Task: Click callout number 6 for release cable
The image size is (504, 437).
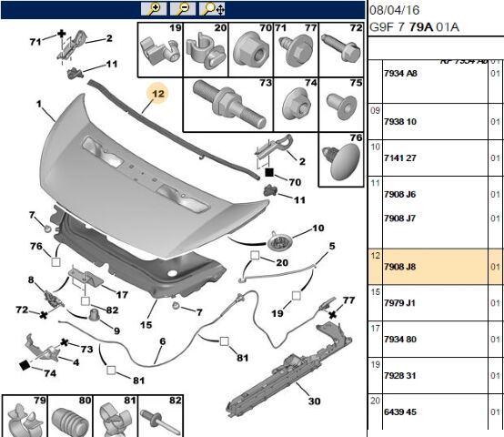Action: pyautogui.click(x=163, y=341)
